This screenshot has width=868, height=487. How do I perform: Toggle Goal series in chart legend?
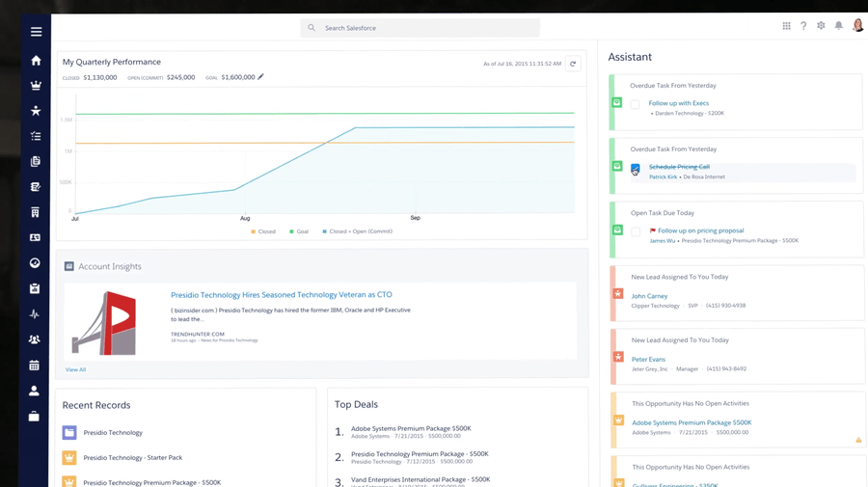[x=299, y=231]
